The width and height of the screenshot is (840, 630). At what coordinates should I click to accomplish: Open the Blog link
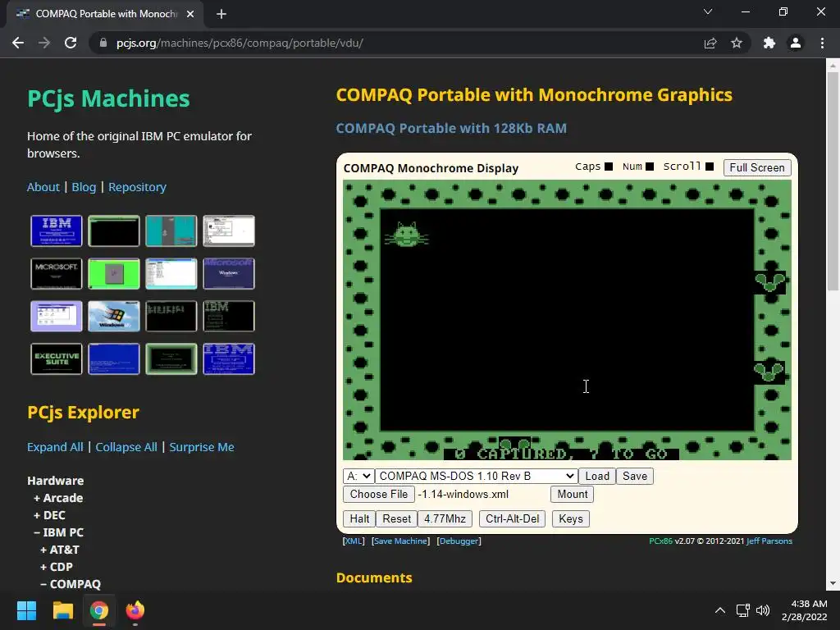[x=84, y=187]
